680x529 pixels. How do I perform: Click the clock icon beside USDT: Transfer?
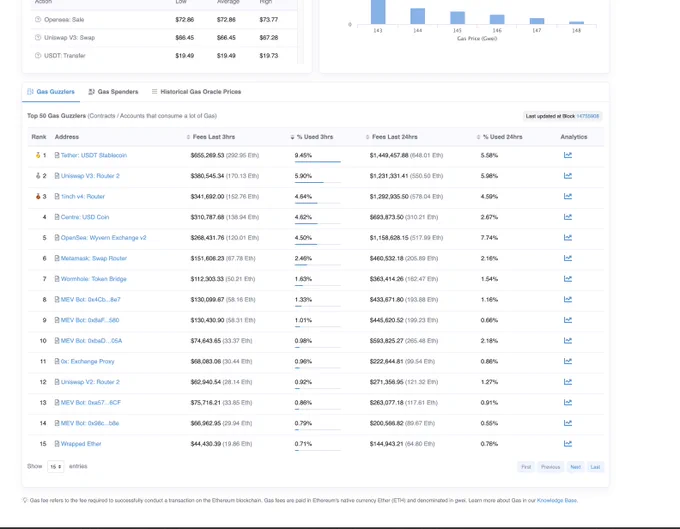(x=38, y=56)
